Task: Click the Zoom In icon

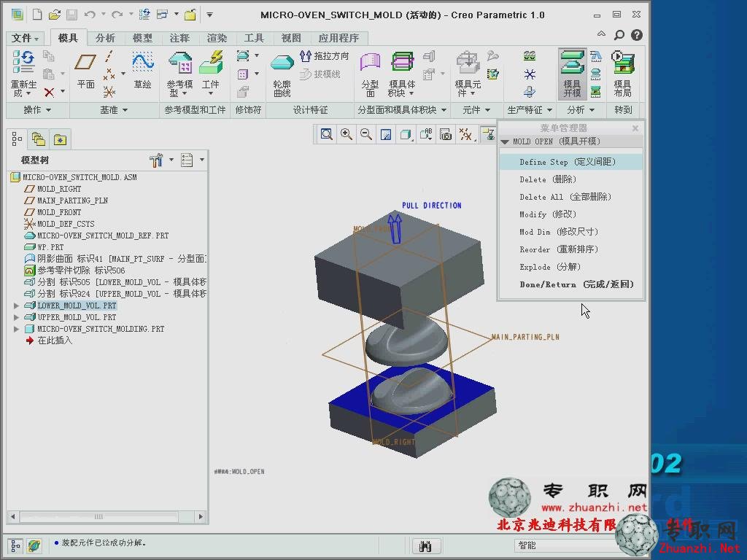Action: coord(347,134)
